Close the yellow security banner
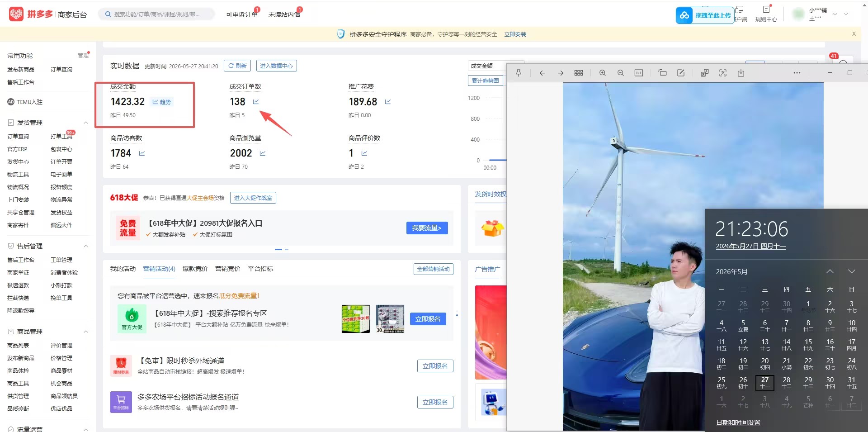 854,34
